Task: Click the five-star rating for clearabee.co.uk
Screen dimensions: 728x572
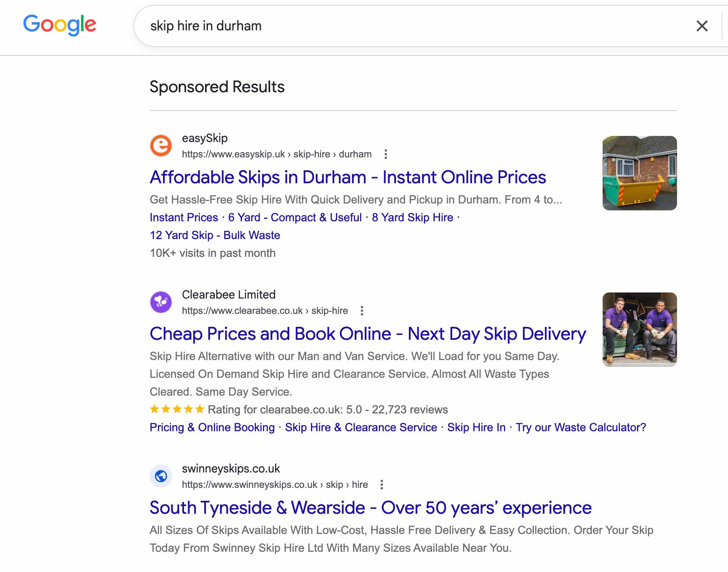Action: pyautogui.click(x=177, y=409)
